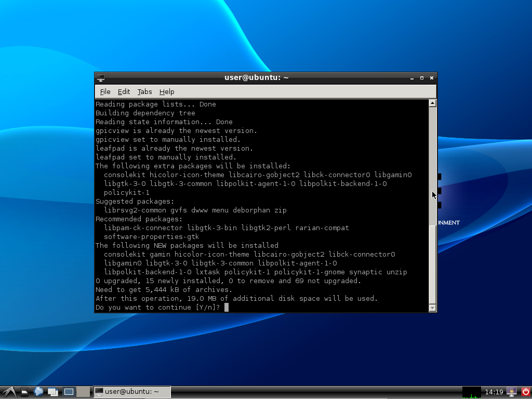The width and height of the screenshot is (532, 399).
Task: Click the terminal prompt cursor
Action: click(x=226, y=307)
